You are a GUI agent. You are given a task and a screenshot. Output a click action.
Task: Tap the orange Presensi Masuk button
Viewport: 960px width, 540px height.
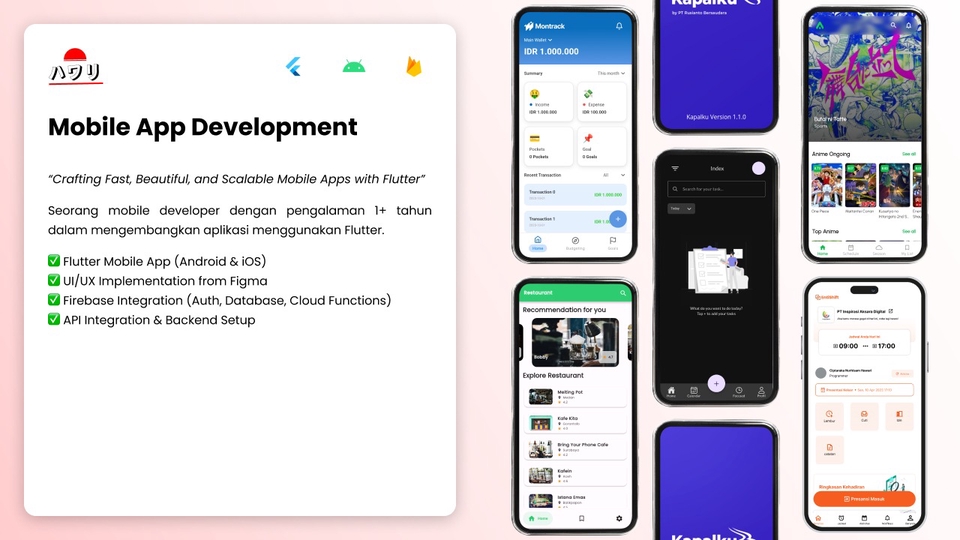pyautogui.click(x=864, y=499)
